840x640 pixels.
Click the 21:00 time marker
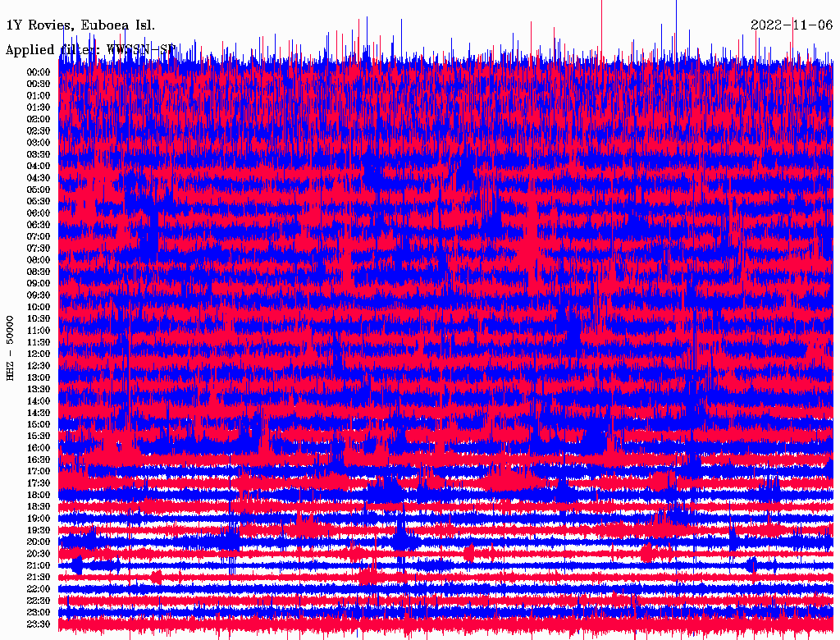click(39, 565)
